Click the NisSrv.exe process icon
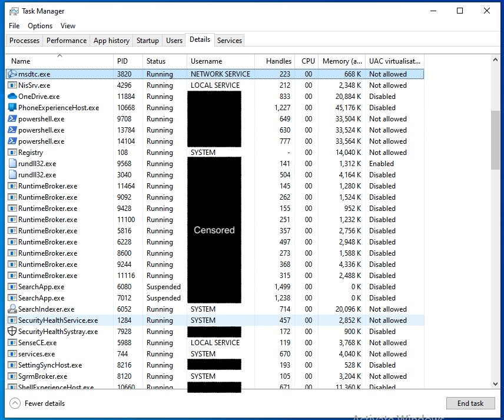Viewport: 504px width, 420px height. tap(12, 85)
